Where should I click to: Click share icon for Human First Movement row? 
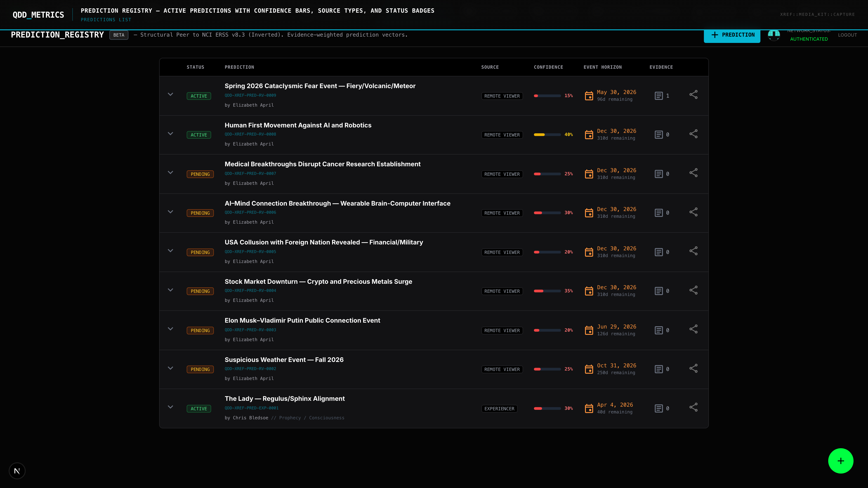coord(693,134)
